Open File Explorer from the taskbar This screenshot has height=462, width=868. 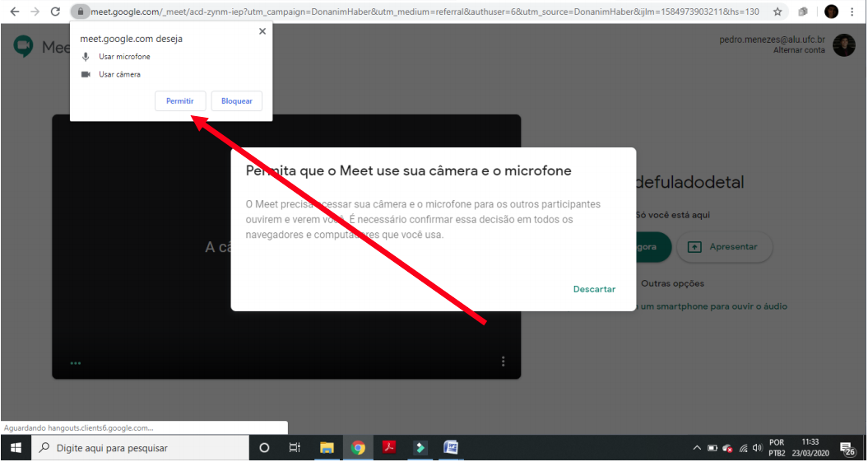click(x=327, y=448)
